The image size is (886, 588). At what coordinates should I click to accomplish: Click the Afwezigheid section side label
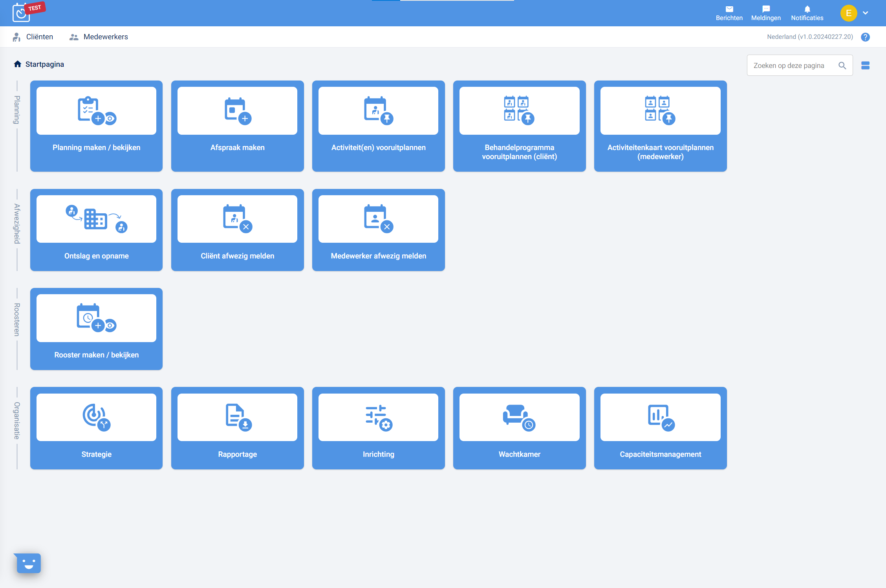coord(17,224)
